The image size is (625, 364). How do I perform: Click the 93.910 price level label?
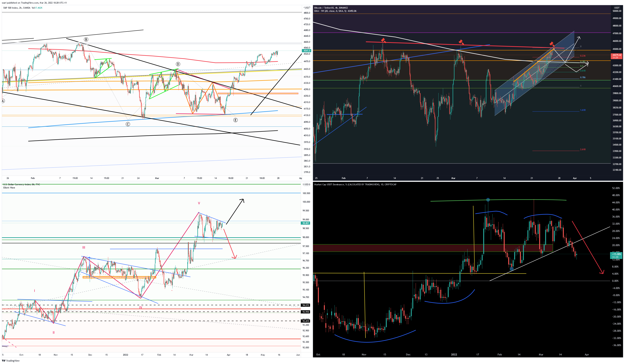[x=306, y=312]
